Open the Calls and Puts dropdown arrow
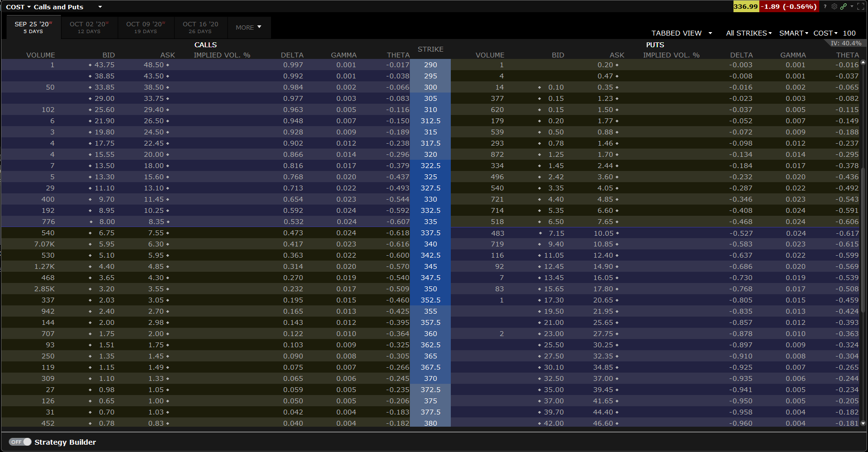This screenshot has height=452, width=868. point(100,7)
